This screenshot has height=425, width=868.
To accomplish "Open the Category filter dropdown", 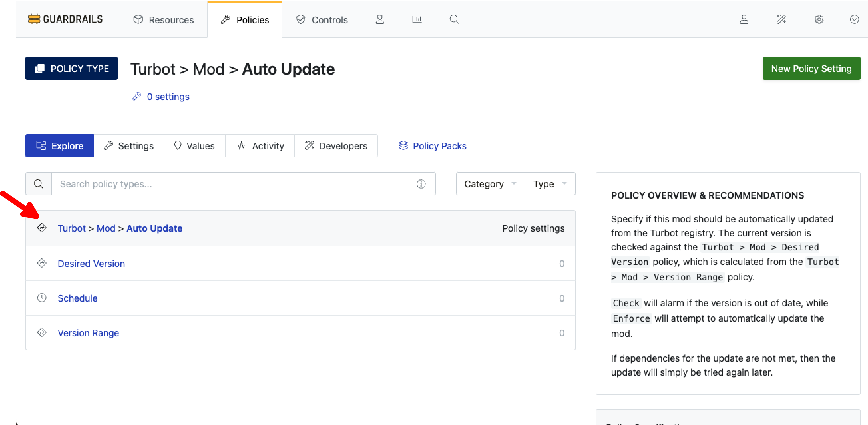I will point(490,184).
